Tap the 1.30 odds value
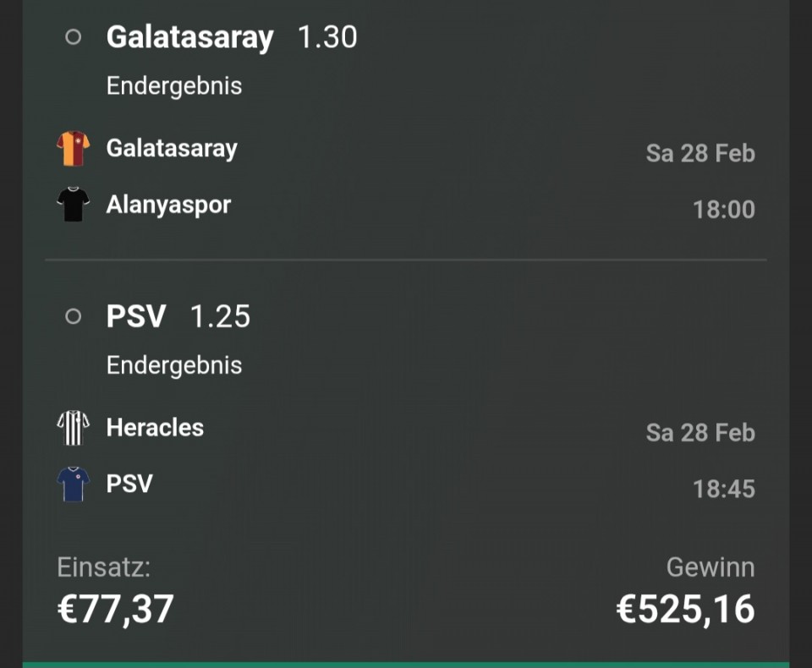The image size is (812, 668). pyautogui.click(x=327, y=37)
